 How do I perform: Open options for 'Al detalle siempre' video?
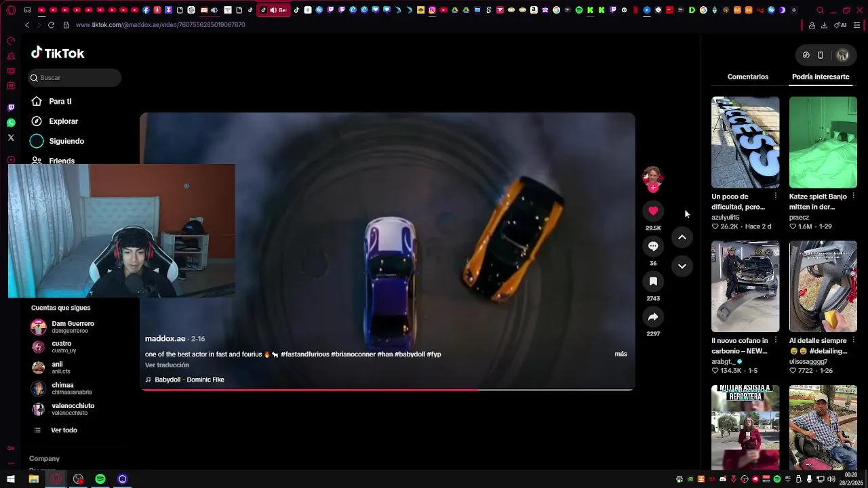click(853, 341)
